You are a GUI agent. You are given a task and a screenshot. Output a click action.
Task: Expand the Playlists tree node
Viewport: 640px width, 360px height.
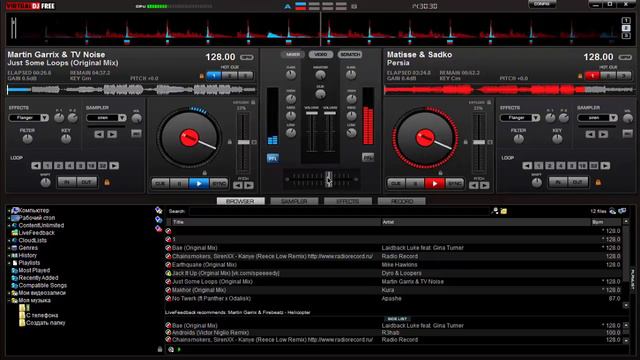pyautogui.click(x=9, y=263)
